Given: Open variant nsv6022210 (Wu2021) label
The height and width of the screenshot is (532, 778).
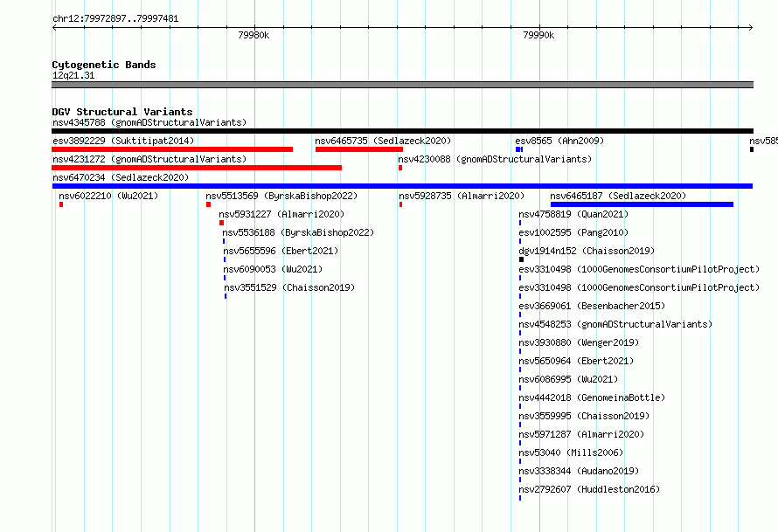Looking at the screenshot, I should coord(108,196).
